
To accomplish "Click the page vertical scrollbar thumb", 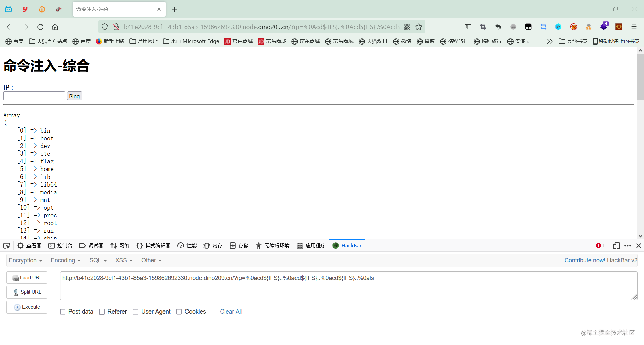I will point(640,77).
